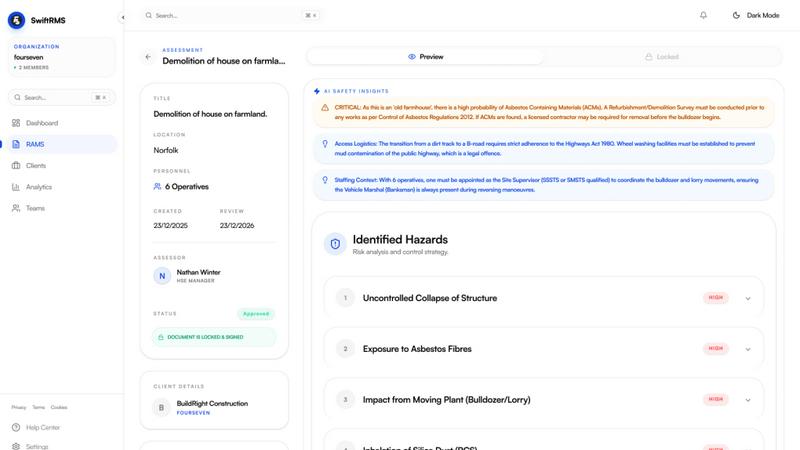Image resolution: width=800 pixels, height=450 pixels.
Task: Click the Access Logistics lightbulb icon
Action: click(325, 144)
